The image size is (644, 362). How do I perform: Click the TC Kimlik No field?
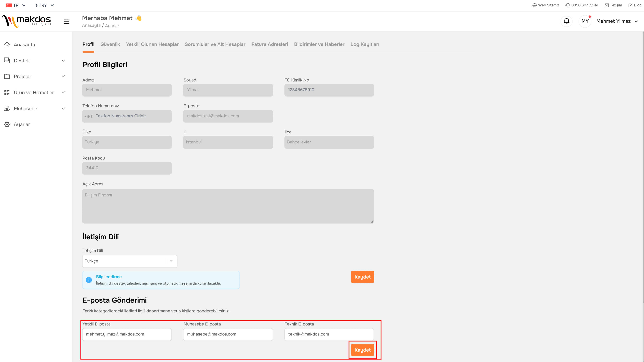329,90
